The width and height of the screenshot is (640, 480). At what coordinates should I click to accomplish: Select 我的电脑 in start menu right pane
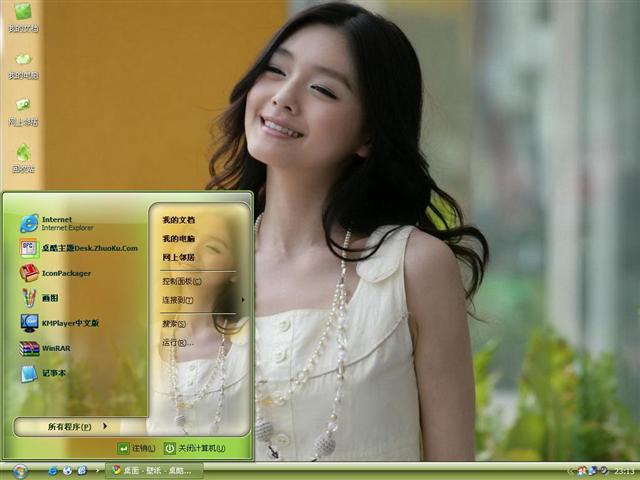click(179, 239)
